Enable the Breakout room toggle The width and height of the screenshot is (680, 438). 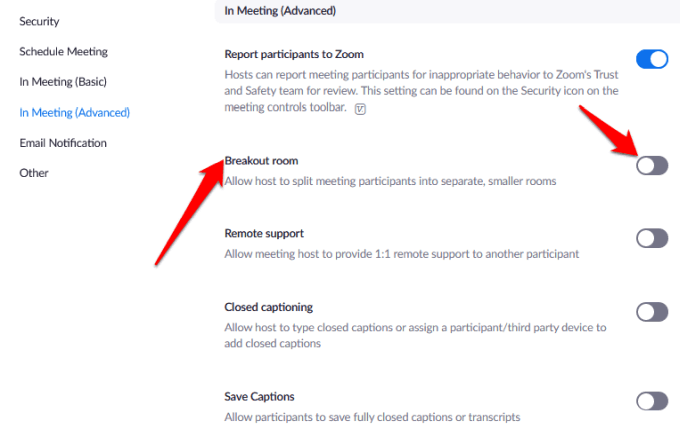pyautogui.click(x=651, y=165)
